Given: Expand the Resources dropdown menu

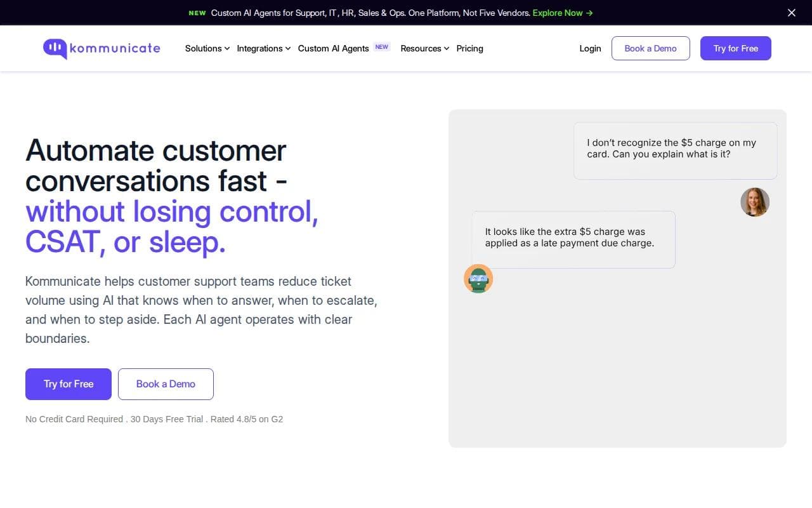Looking at the screenshot, I should coord(425,48).
